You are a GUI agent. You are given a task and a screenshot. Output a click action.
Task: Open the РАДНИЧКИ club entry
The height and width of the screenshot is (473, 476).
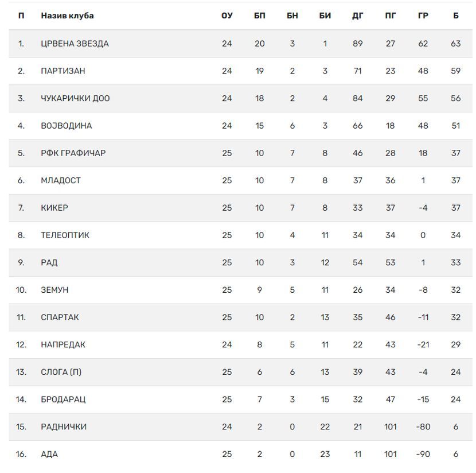click(64, 427)
